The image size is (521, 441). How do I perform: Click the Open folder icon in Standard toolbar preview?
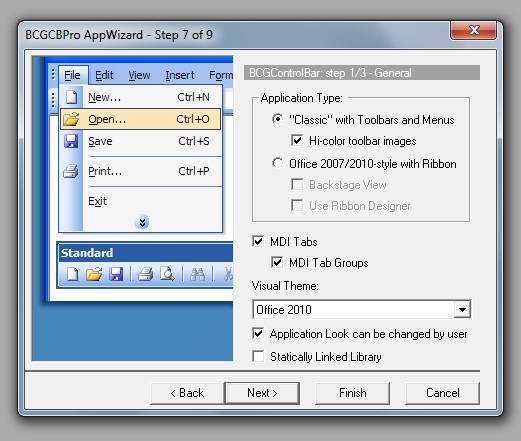pos(94,274)
